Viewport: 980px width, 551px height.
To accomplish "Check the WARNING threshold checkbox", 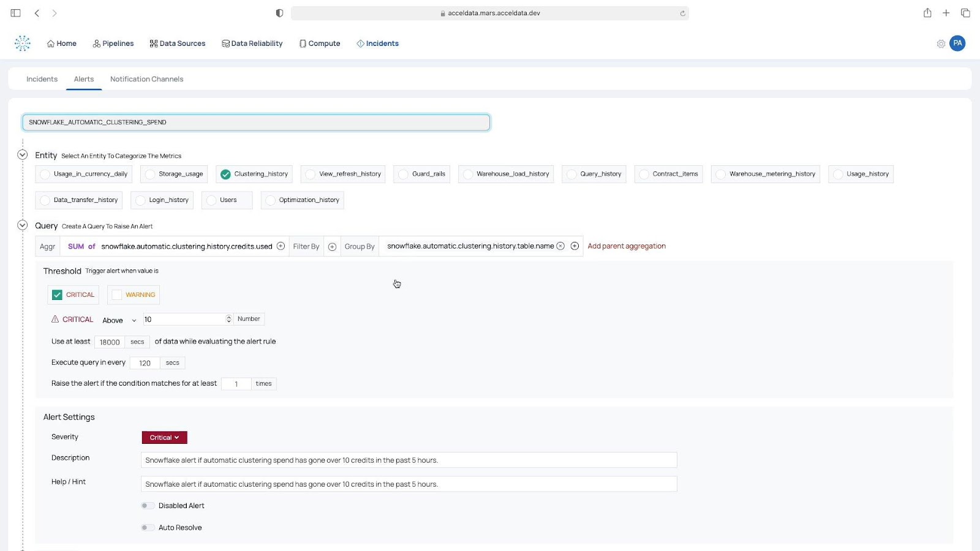I will (x=117, y=294).
